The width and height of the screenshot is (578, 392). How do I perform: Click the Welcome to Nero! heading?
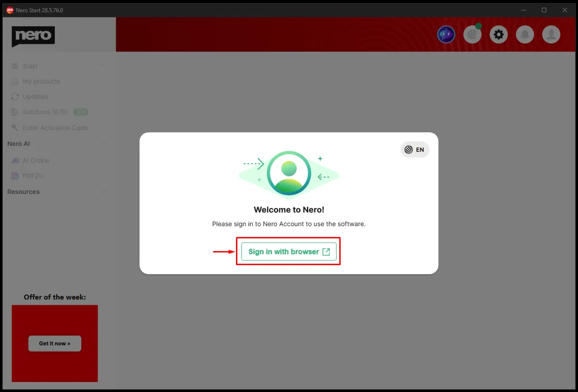289,210
